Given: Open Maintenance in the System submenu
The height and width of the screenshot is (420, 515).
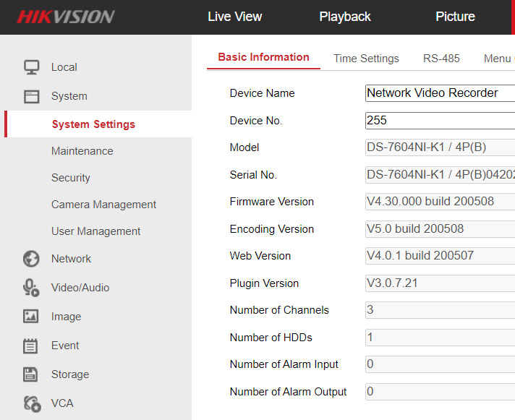Looking at the screenshot, I should (82, 151).
